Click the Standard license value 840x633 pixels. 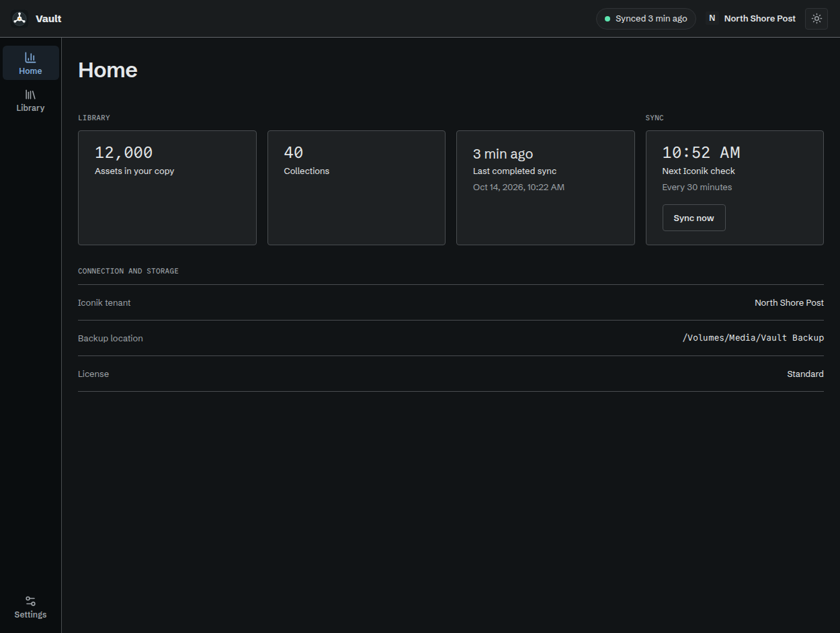805,374
